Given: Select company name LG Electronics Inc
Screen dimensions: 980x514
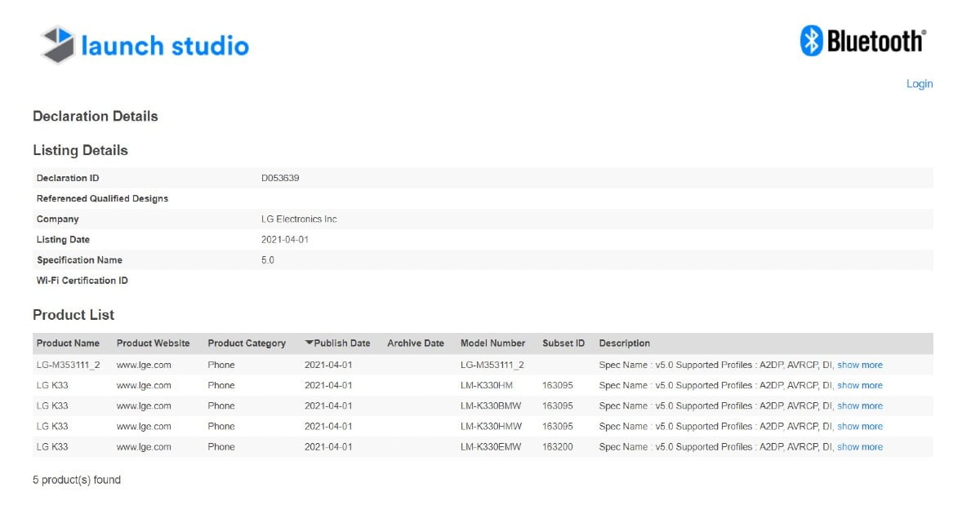Looking at the screenshot, I should coord(299,219).
